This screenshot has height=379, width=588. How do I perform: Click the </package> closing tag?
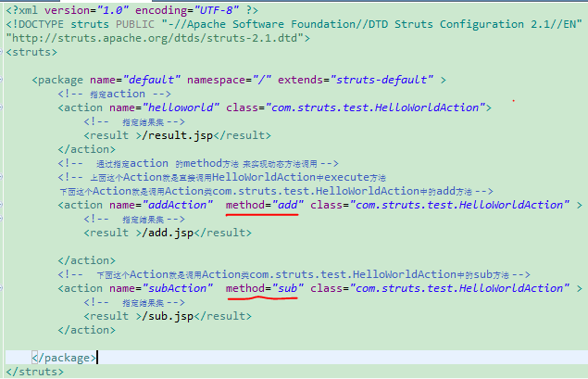click(64, 358)
